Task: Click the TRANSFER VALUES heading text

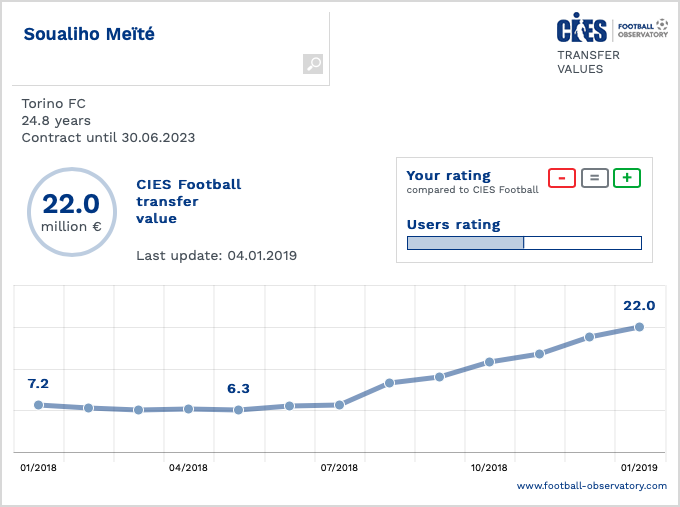Action: (x=588, y=62)
